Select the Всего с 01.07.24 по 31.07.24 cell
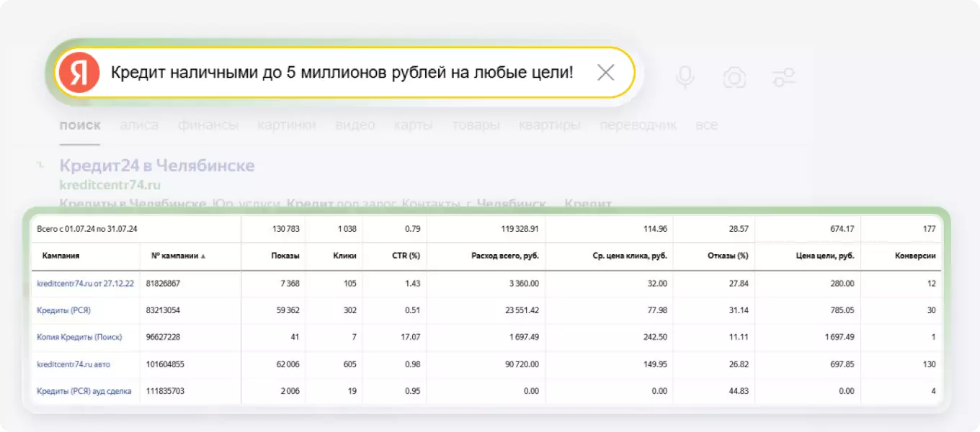Viewport: 980px width, 432px height. tap(87, 229)
